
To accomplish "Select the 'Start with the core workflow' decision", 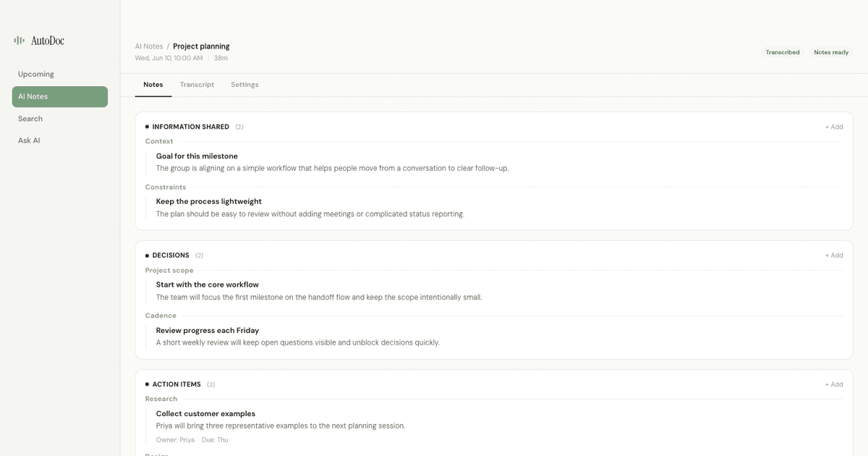I will [208, 285].
